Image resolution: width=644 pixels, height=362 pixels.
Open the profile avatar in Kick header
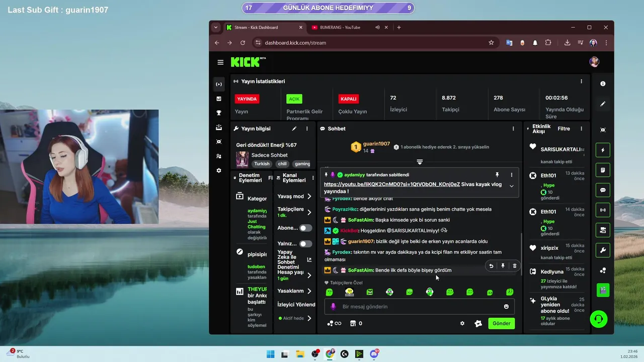[x=594, y=62]
